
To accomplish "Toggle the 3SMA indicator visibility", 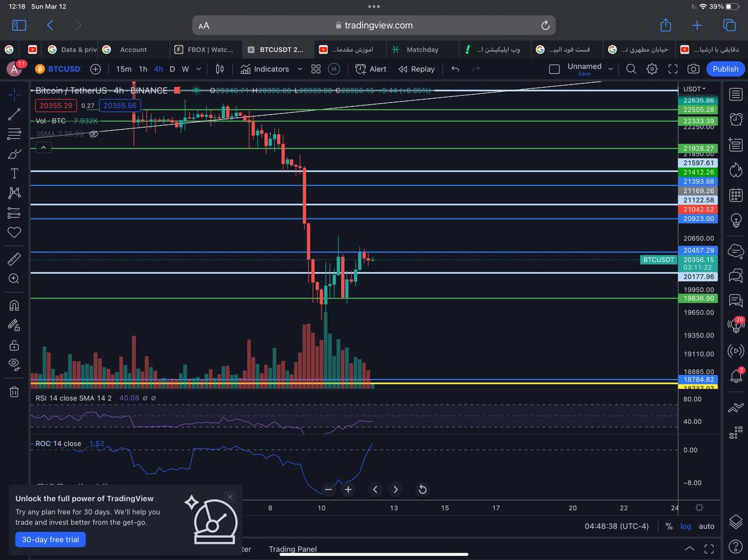I will [x=94, y=134].
